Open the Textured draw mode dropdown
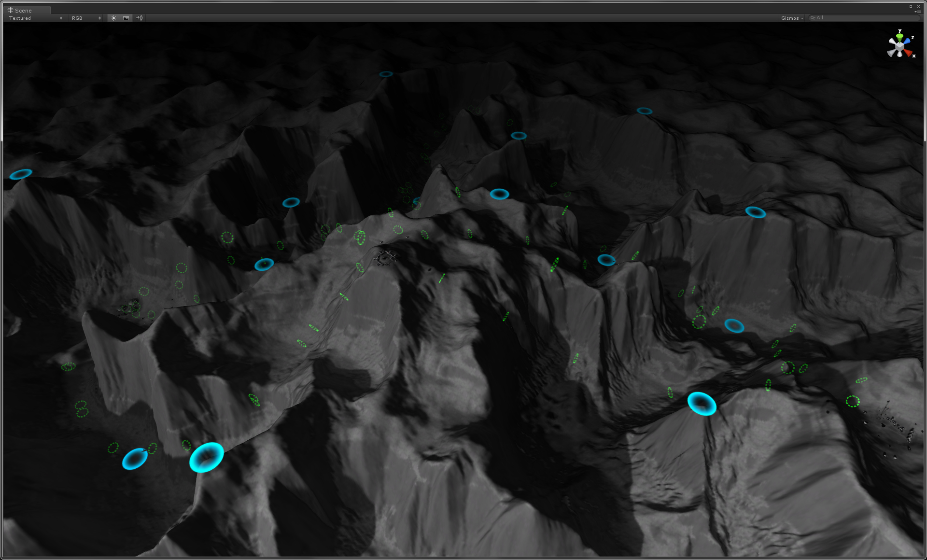 click(35, 18)
